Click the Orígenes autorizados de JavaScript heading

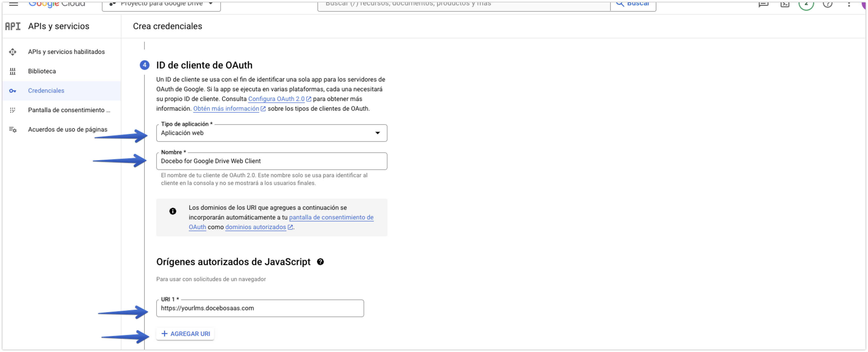pyautogui.click(x=233, y=262)
